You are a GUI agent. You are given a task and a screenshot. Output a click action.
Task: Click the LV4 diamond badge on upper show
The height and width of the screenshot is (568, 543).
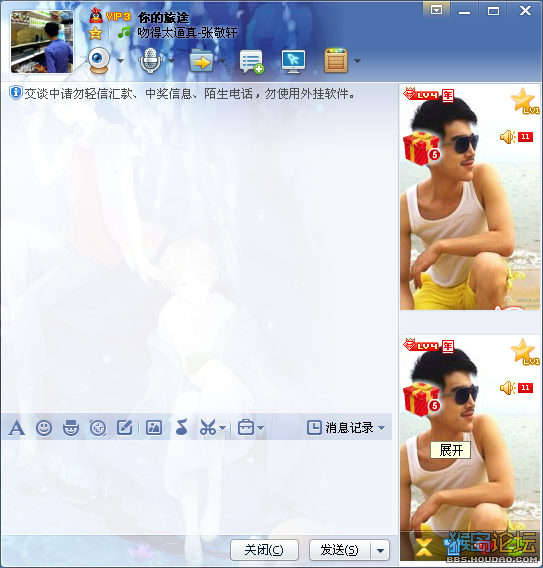(421, 94)
